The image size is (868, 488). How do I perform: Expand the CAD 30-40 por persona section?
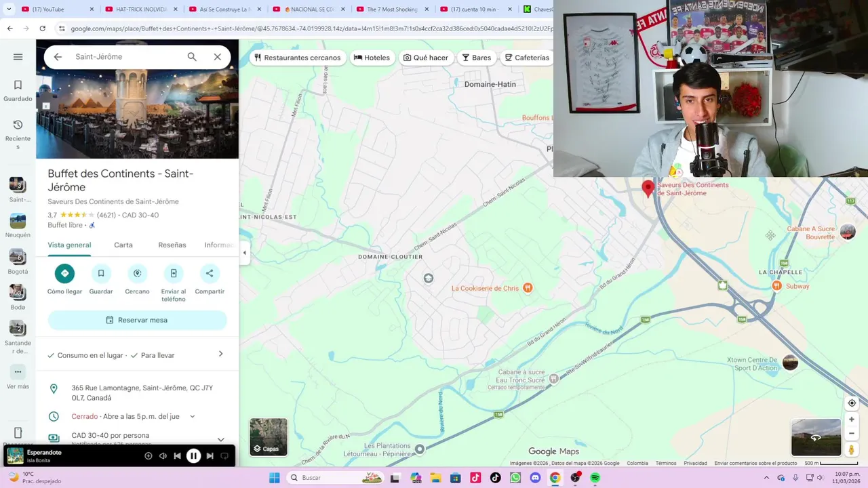[x=220, y=439]
